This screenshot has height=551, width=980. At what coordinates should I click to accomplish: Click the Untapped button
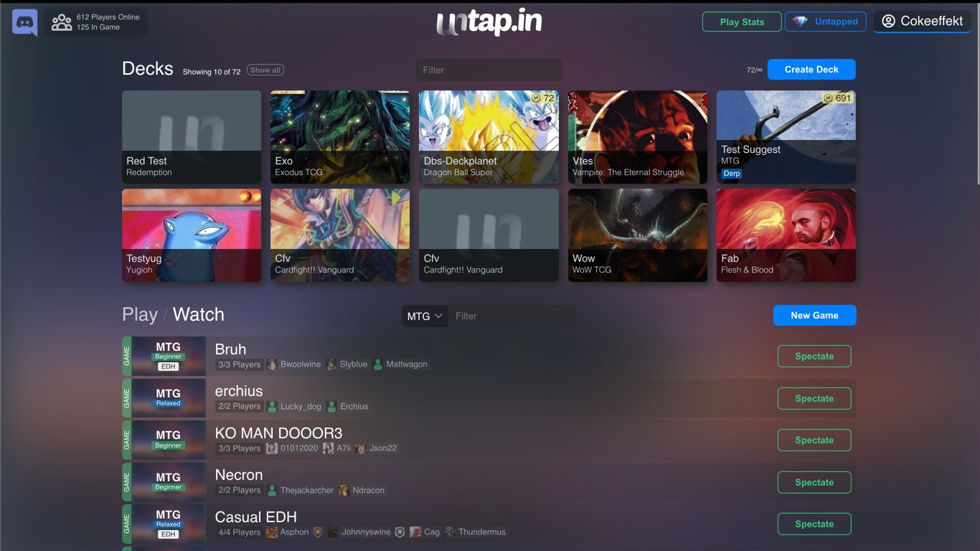[x=826, y=22]
